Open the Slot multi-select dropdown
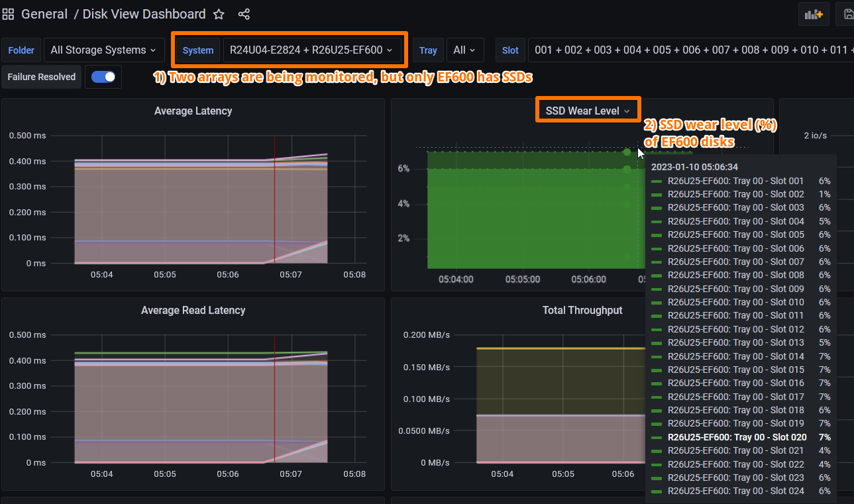 691,50
